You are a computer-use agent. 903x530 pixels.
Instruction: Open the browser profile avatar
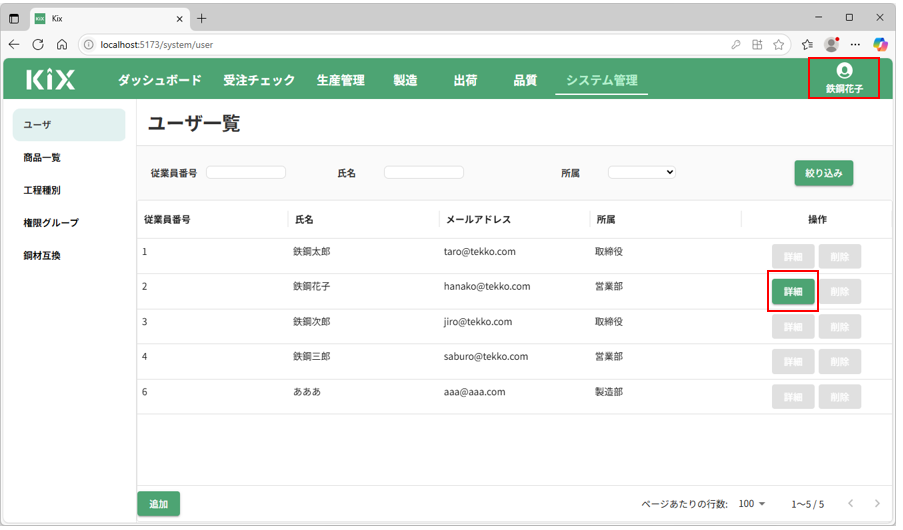point(831,44)
